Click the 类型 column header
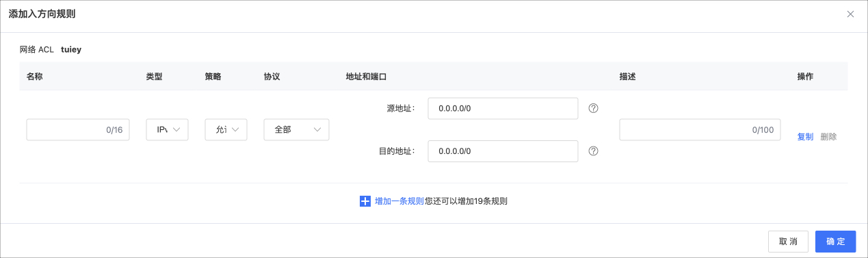 click(155, 77)
